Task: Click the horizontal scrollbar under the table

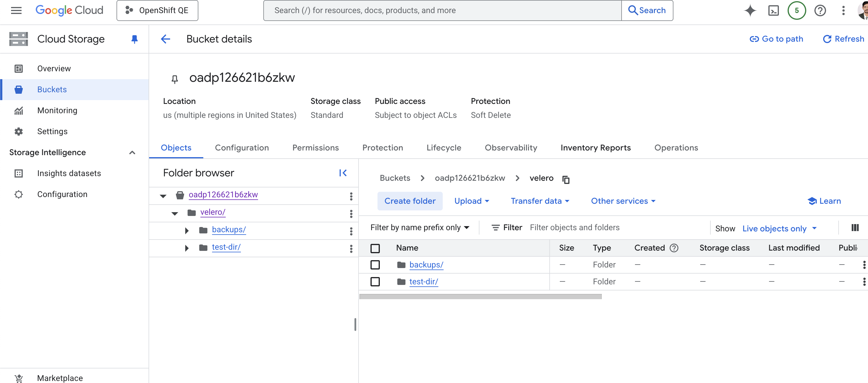Action: [x=480, y=297]
